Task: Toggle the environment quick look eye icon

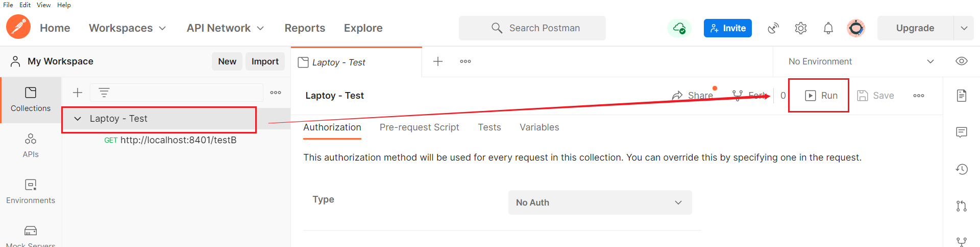Action: click(x=962, y=61)
